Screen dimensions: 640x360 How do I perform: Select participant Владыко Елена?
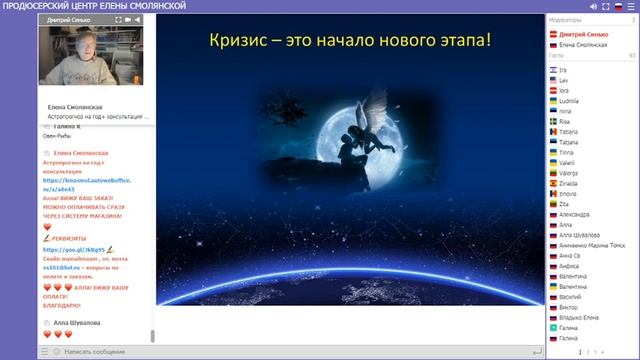coord(579,318)
